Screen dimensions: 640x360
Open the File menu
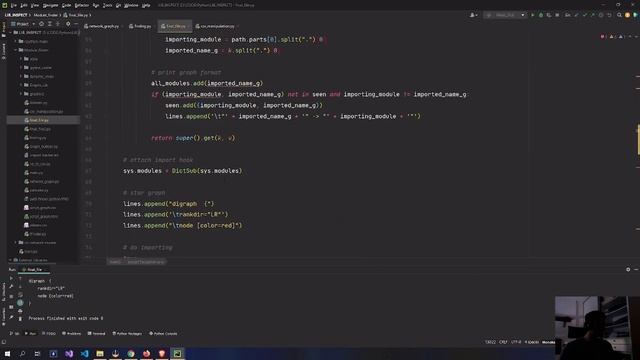pyautogui.click(x=14, y=5)
